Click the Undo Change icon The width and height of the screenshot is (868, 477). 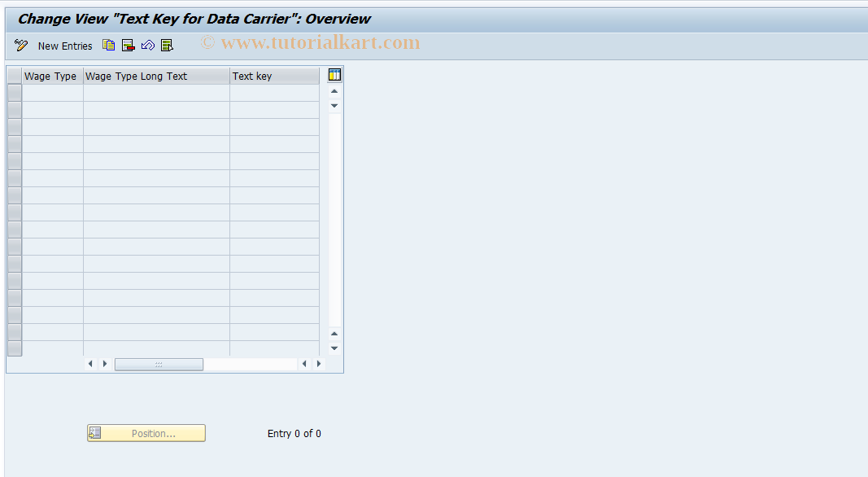pos(148,46)
